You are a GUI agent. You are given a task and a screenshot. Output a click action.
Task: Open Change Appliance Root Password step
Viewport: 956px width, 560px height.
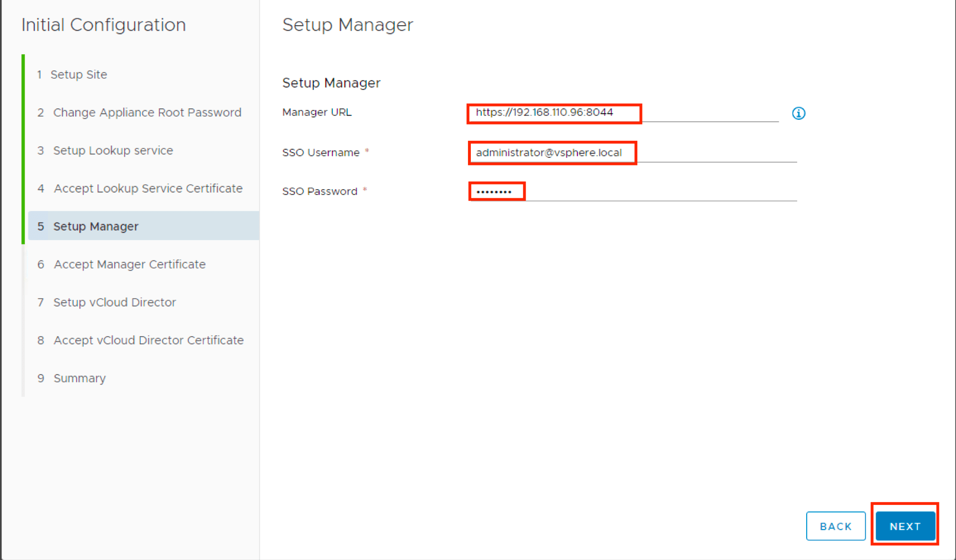pyautogui.click(x=146, y=113)
